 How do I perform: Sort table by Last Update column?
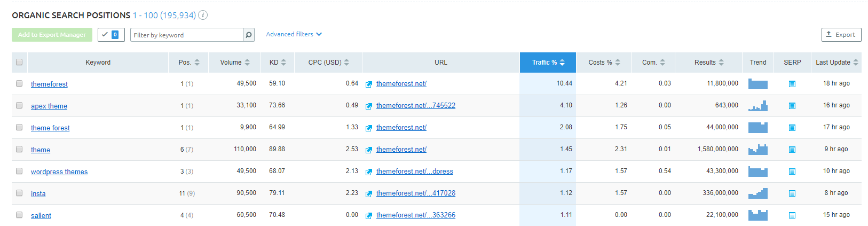pos(836,63)
